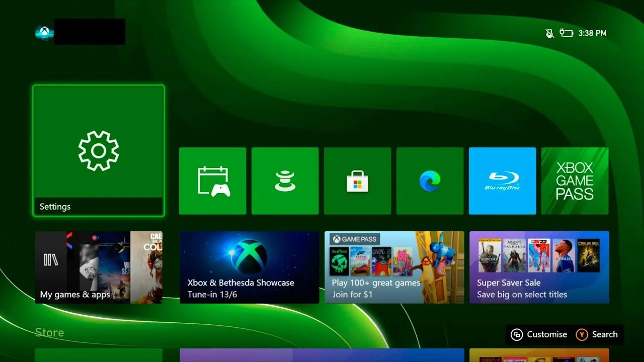The width and height of the screenshot is (644, 362).
Task: Open the Super Saver Sale card
Action: [539, 267]
